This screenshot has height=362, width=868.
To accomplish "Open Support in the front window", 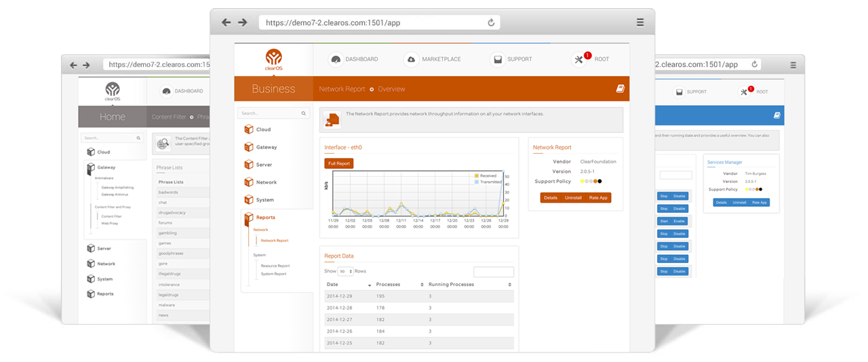I will point(511,60).
